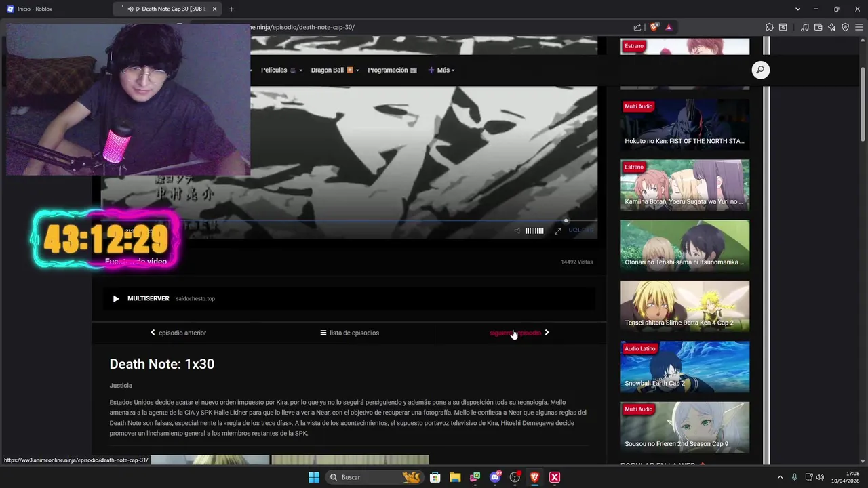868x488 pixels.
Task: Click the Brave Rewards triangle icon
Action: coord(669,27)
